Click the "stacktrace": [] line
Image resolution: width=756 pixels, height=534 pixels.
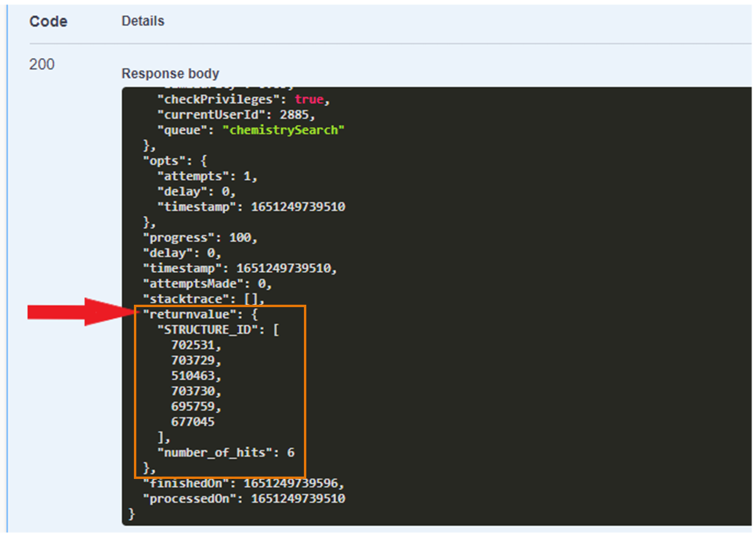[x=204, y=299]
